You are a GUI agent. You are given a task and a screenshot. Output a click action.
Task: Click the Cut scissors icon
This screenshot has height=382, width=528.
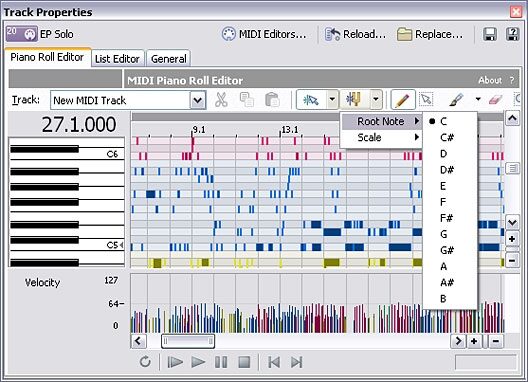[x=221, y=100]
